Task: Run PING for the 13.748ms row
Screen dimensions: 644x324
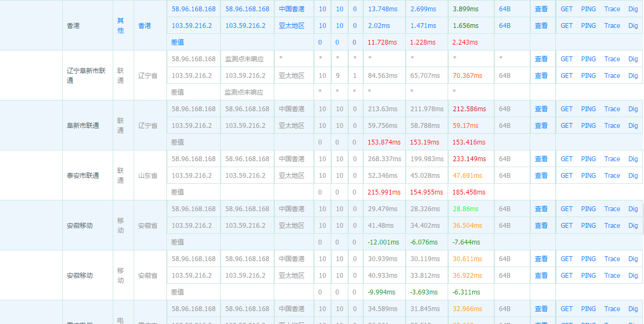Action: click(588, 9)
